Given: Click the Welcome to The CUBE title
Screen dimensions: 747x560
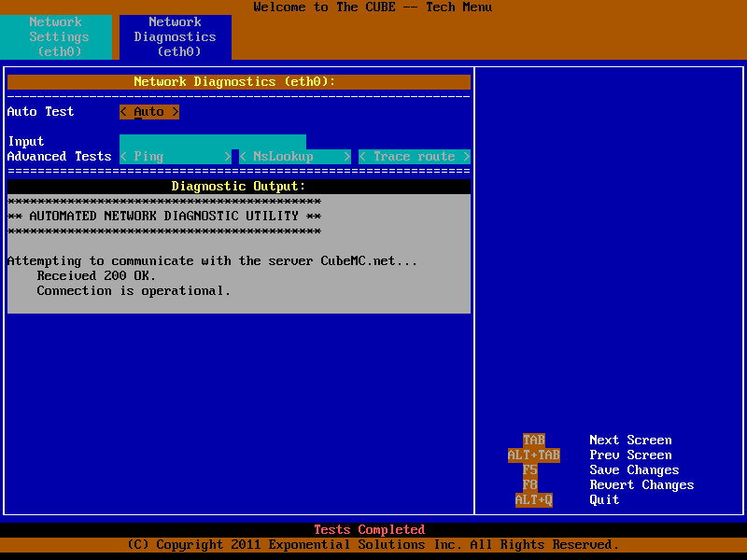Looking at the screenshot, I should (373, 7).
